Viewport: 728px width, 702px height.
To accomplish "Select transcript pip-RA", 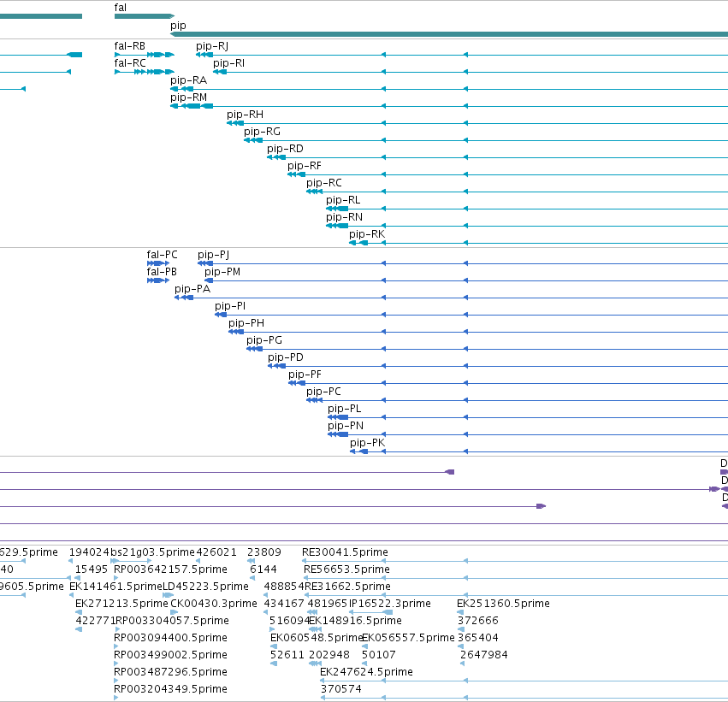I will 188,80.
